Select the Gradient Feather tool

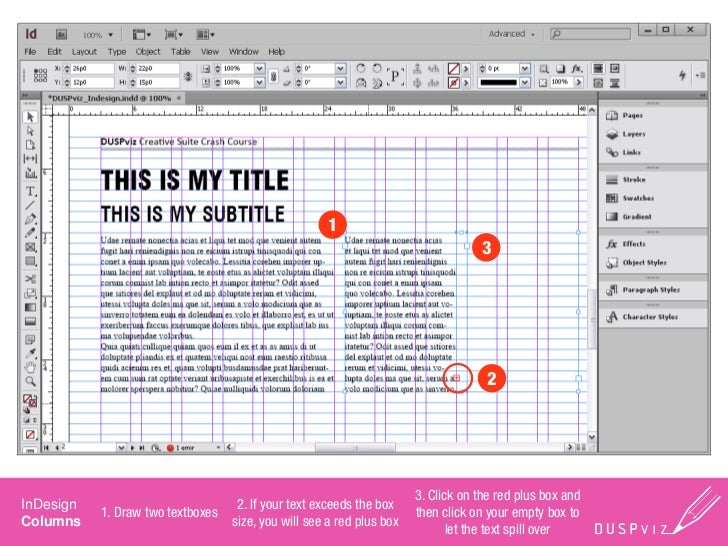point(30,321)
